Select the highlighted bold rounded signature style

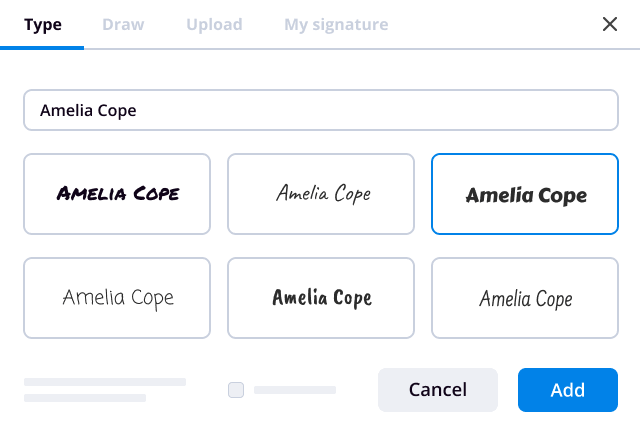[x=525, y=194]
